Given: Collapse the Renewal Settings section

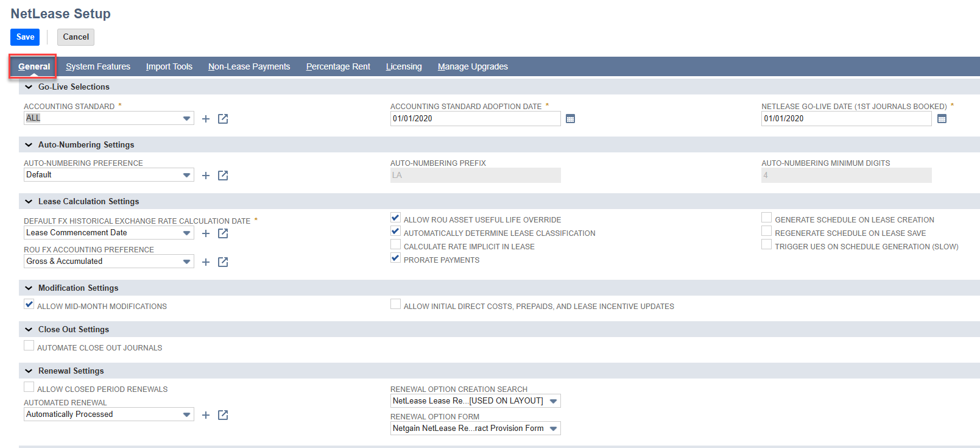Looking at the screenshot, I should click(x=29, y=371).
